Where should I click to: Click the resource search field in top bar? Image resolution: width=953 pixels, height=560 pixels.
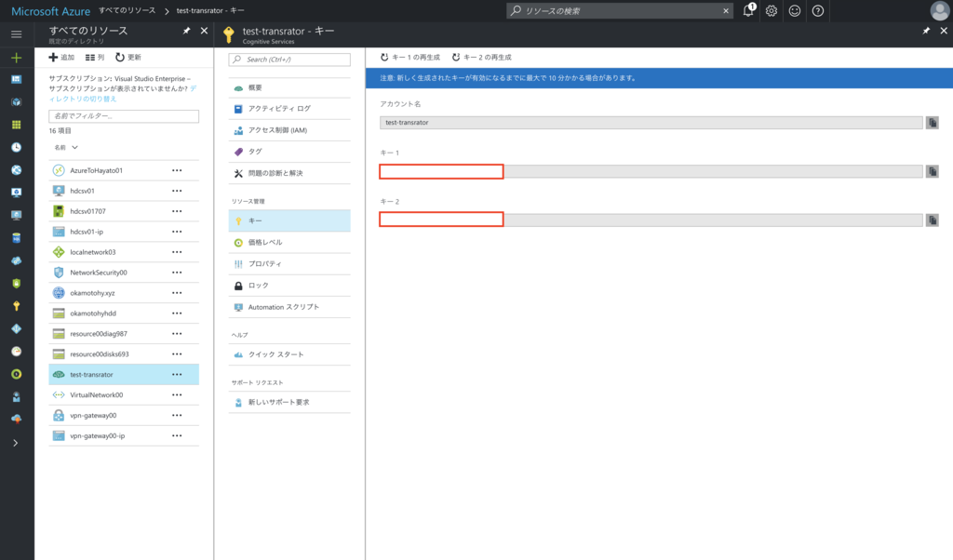coord(619,10)
